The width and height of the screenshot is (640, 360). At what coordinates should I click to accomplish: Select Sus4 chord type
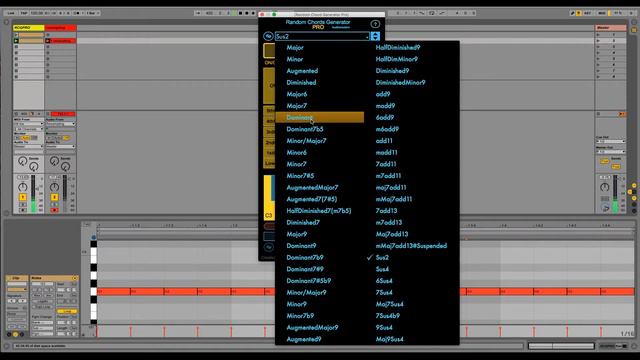pos(382,269)
